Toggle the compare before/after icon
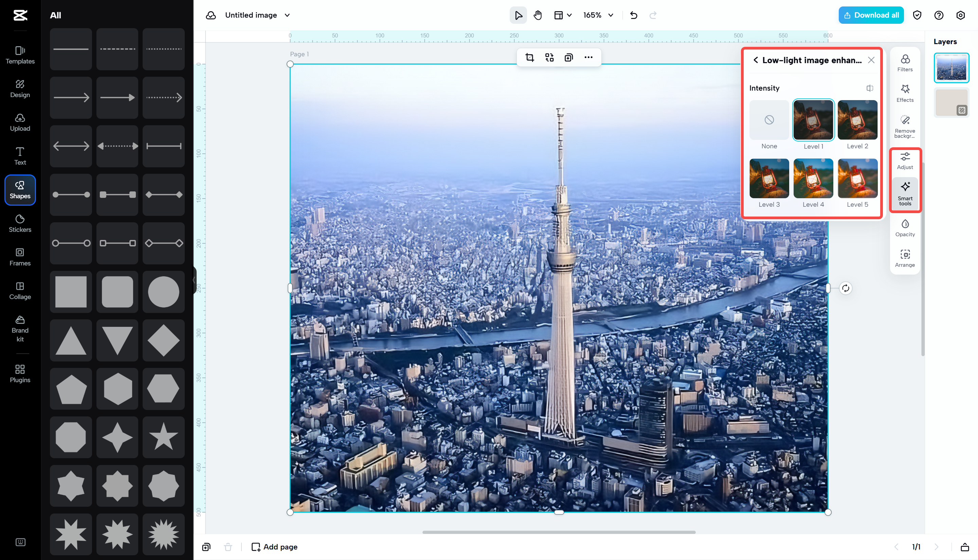The image size is (978, 560). click(870, 88)
